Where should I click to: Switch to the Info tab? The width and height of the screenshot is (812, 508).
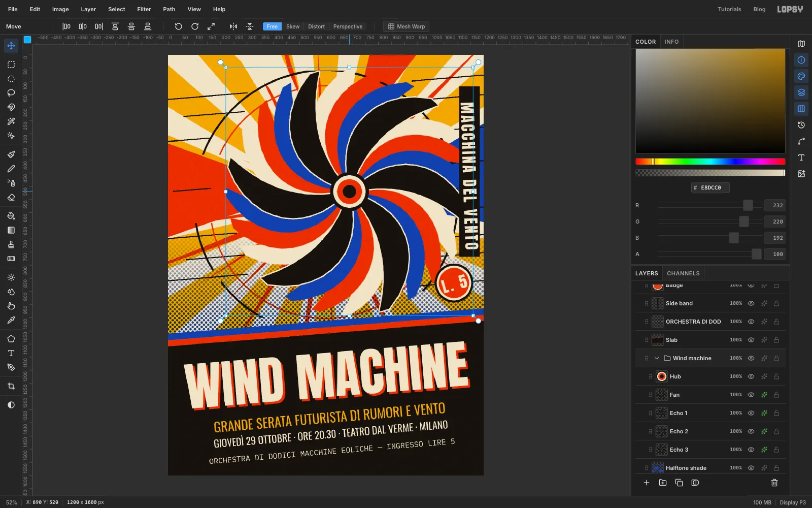pyautogui.click(x=671, y=42)
